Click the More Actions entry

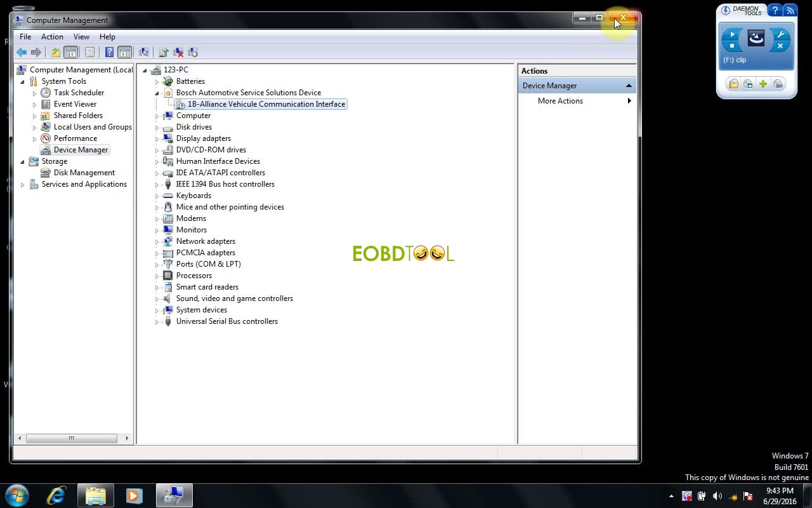pos(560,100)
